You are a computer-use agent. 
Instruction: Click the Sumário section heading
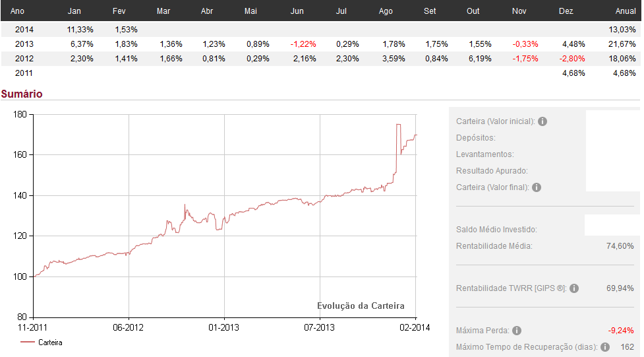pyautogui.click(x=22, y=94)
